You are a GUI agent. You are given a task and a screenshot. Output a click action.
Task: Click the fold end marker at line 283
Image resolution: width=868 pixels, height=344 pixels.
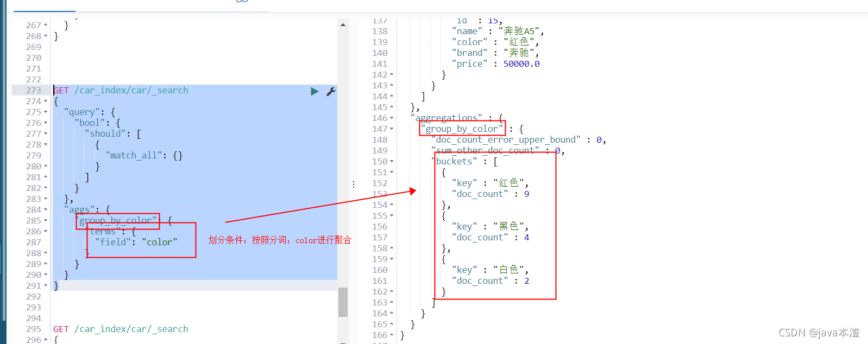pyautogui.click(x=46, y=199)
